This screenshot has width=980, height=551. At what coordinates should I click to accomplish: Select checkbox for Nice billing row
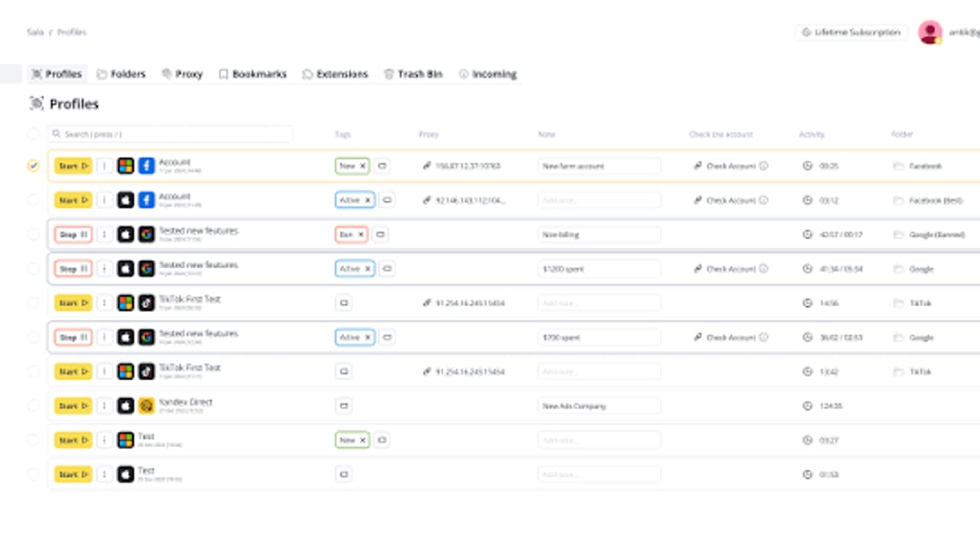(33, 234)
